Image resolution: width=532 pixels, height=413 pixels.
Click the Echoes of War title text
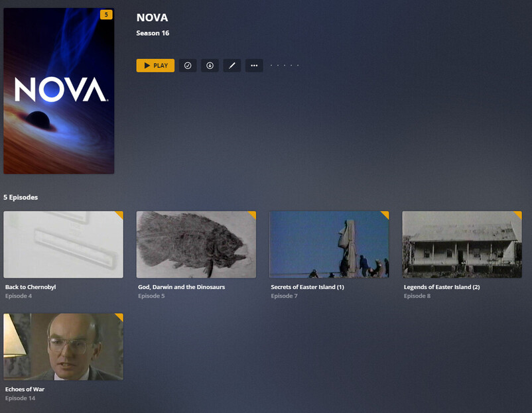pos(25,389)
